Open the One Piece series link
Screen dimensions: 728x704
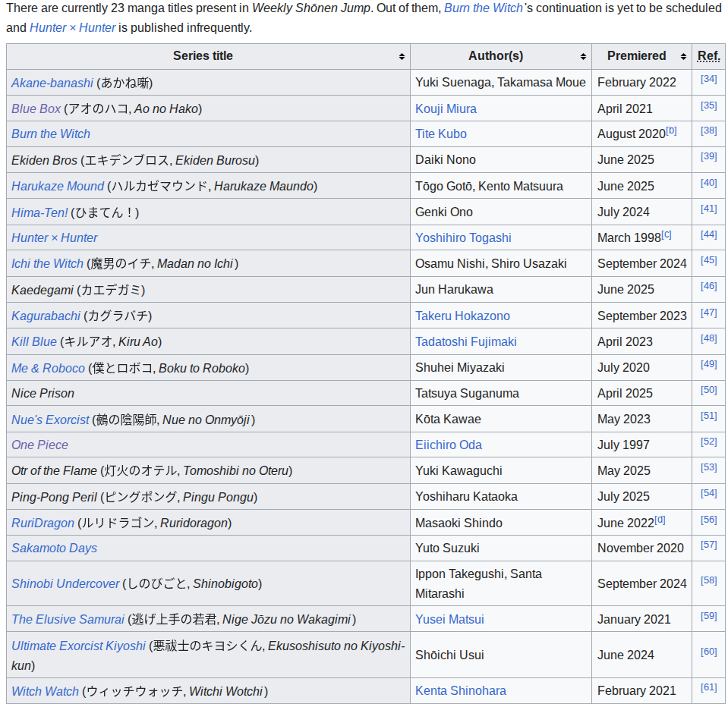coord(40,445)
